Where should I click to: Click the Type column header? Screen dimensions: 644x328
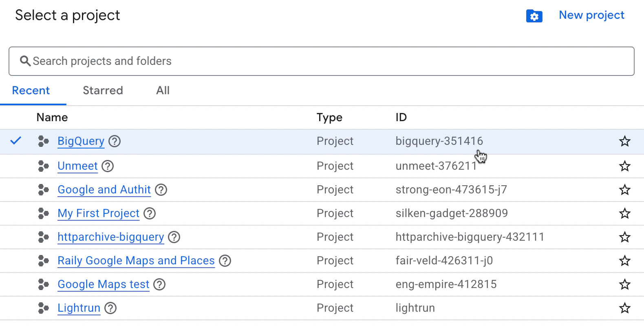tap(329, 117)
